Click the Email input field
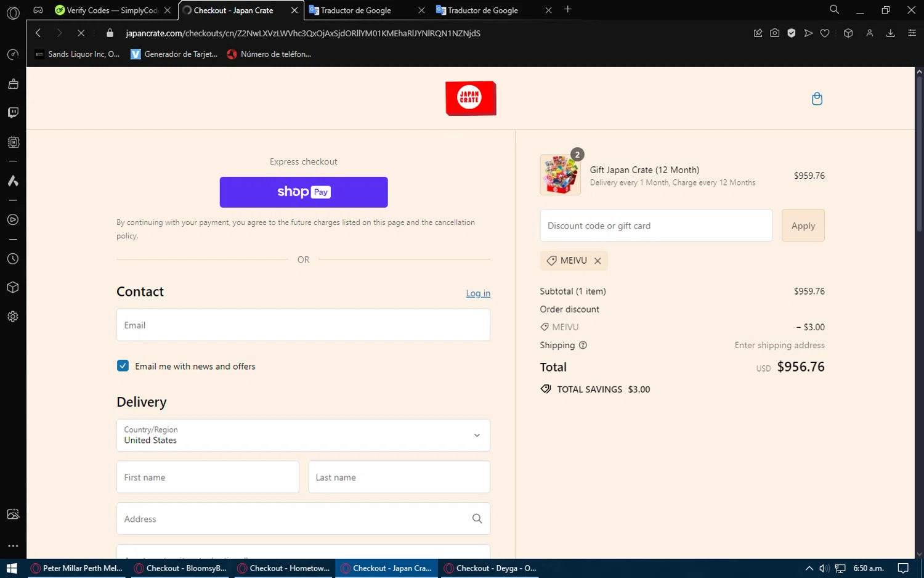The width and height of the screenshot is (924, 578). (303, 325)
